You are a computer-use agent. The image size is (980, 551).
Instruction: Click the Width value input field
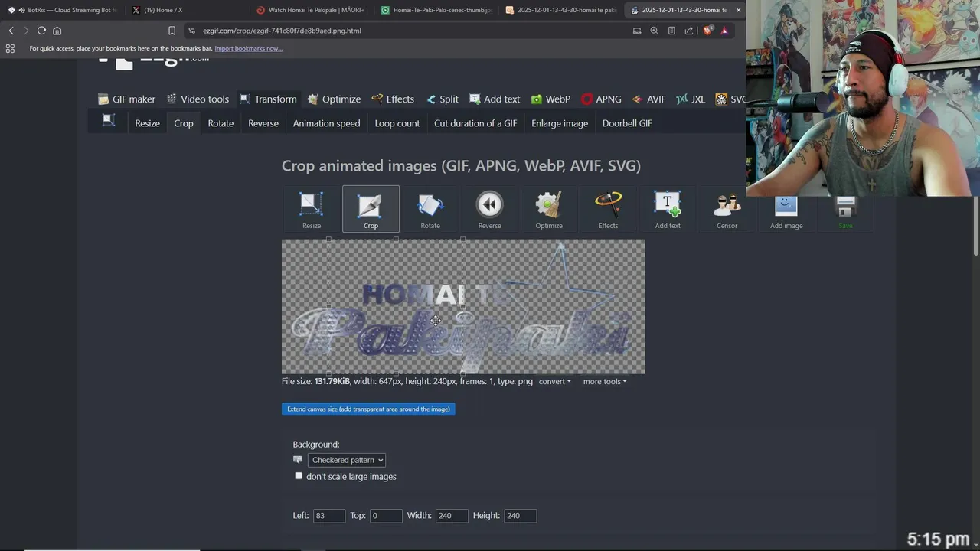[452, 516]
